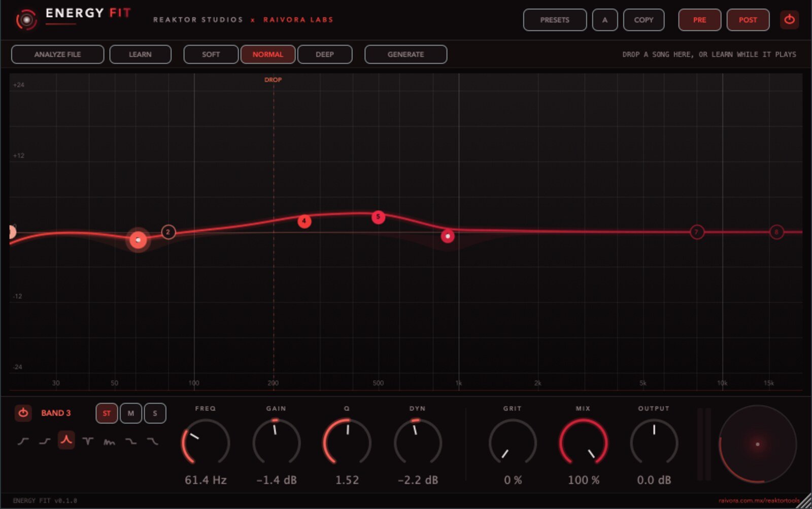Viewport: 812px width, 509px height.
Task: Set band to ST stereo mode
Action: 107,413
